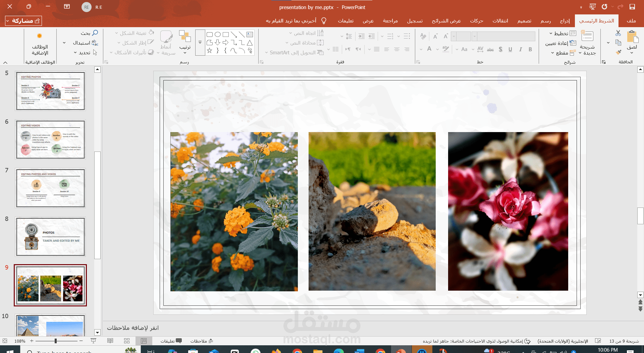Click the right-to-left text direction icon
Viewport: 644px width, 353px height.
pyautogui.click(x=358, y=49)
